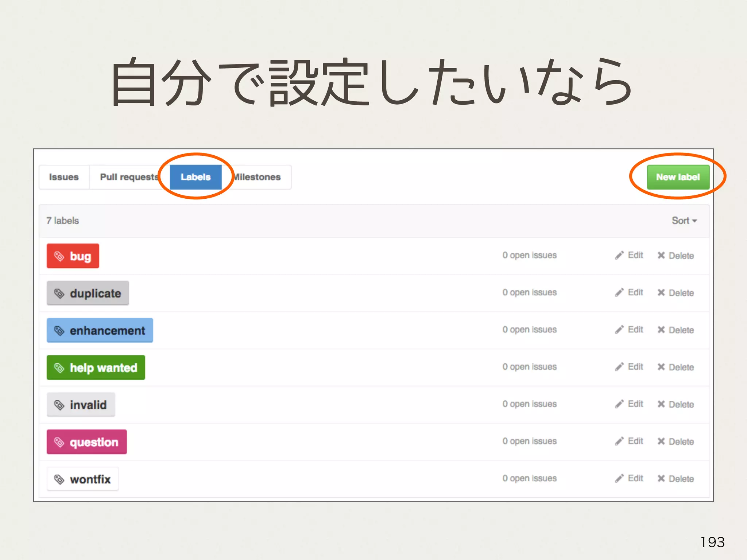Click the X Delete icon for duplicate
This screenshot has height=560, width=747.
click(661, 293)
